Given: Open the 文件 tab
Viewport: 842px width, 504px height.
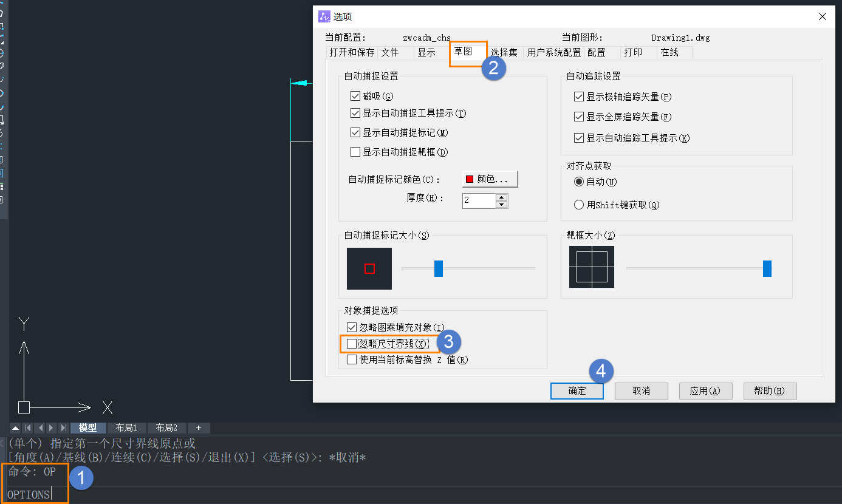Looking at the screenshot, I should 395,53.
